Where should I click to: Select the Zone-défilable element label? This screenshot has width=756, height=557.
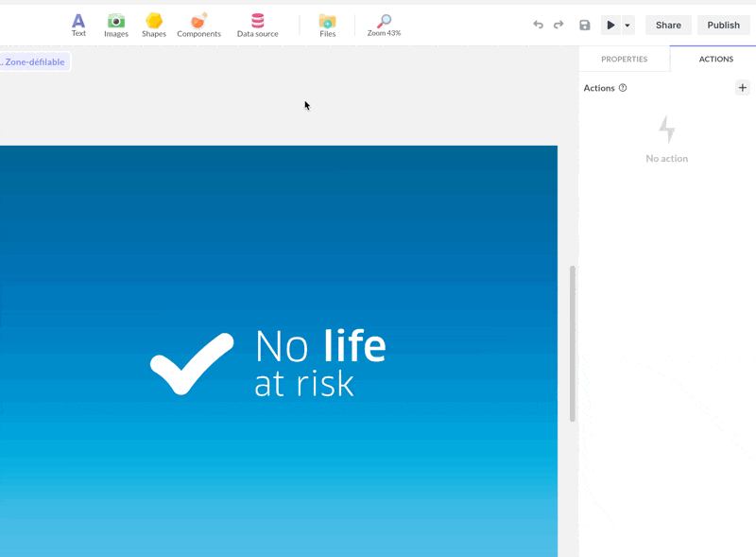(x=34, y=61)
